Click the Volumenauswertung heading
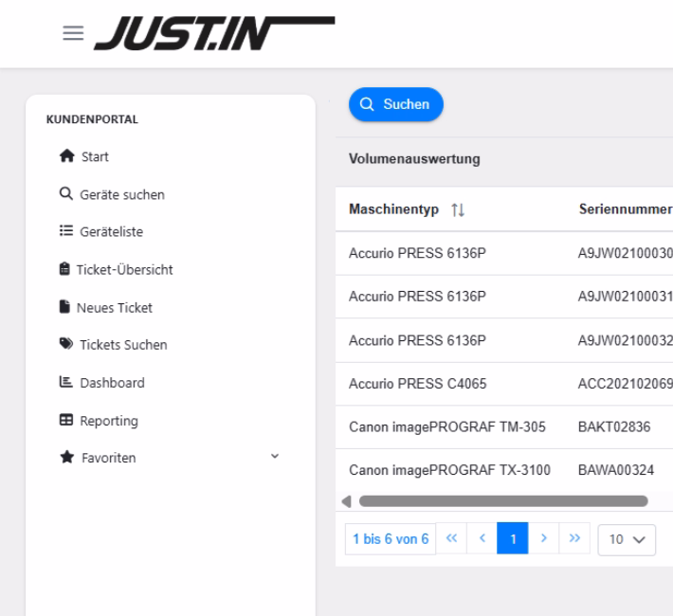The image size is (673, 616). click(x=414, y=159)
